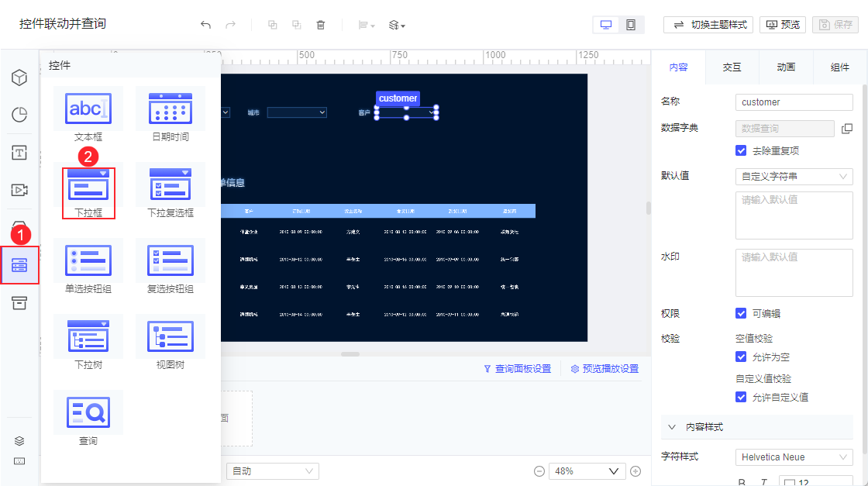Screen dimensions: 868x486
Task: Select the 查询 query control
Action: [88, 419]
